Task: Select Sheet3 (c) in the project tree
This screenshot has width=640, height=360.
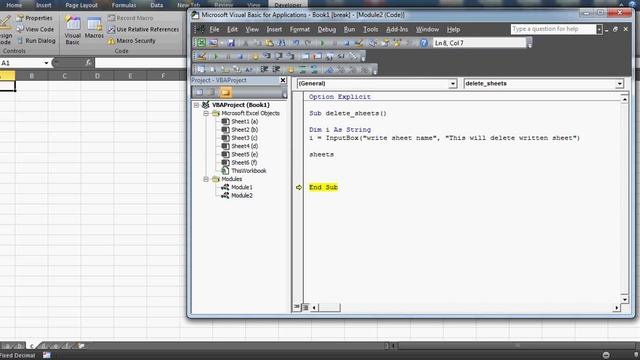Action: (x=244, y=138)
